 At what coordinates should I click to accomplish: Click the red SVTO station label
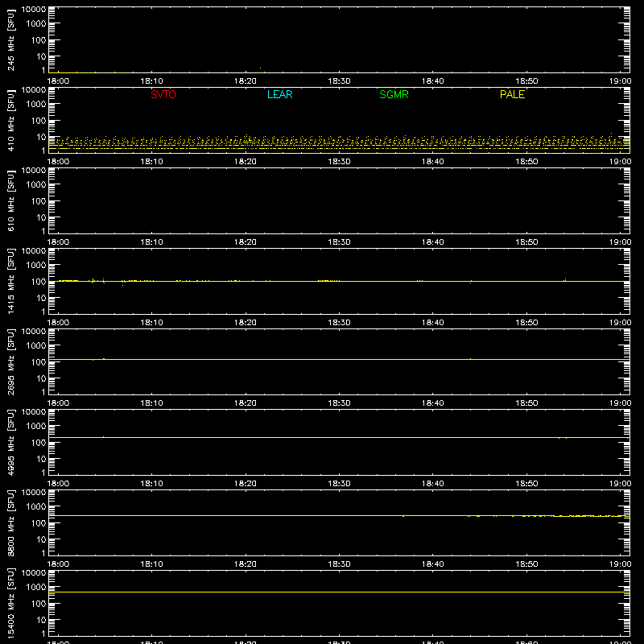point(163,94)
